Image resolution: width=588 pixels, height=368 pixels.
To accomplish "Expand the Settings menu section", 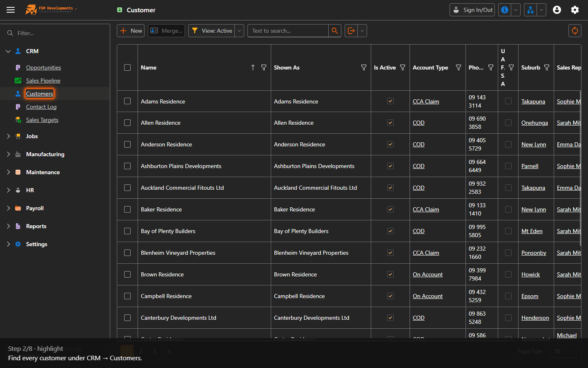I will pos(8,244).
